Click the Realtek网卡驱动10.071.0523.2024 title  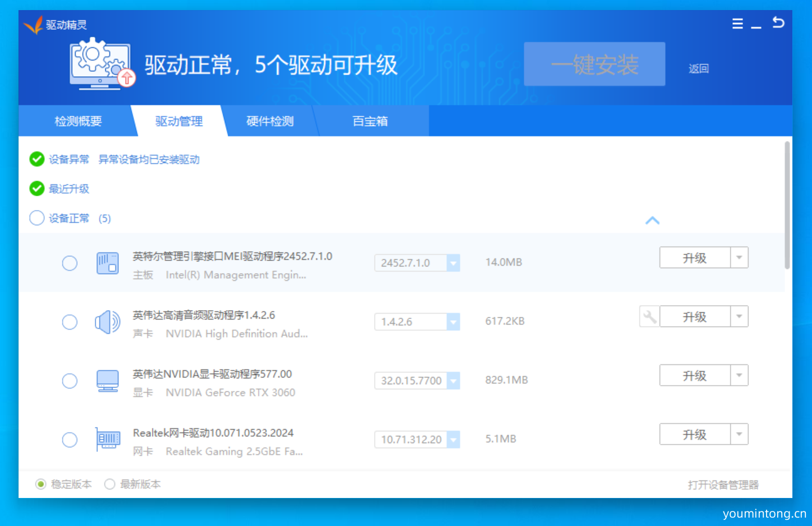click(213, 432)
